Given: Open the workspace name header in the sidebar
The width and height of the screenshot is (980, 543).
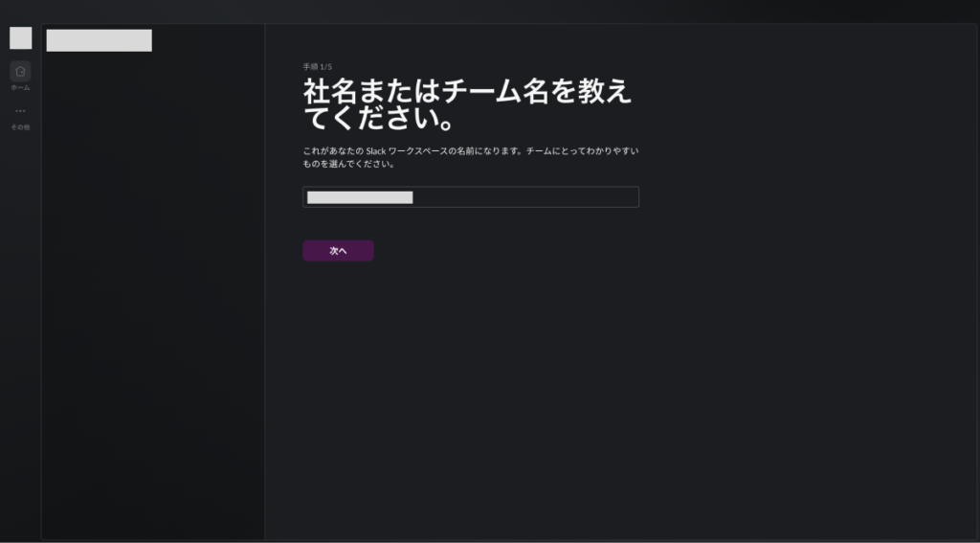Looking at the screenshot, I should (99, 40).
